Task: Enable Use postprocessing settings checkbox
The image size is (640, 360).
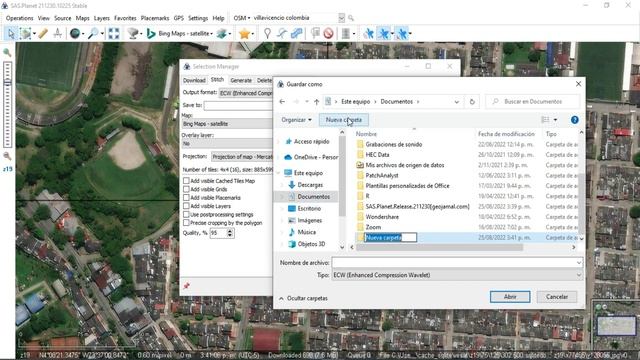Action: (186, 214)
